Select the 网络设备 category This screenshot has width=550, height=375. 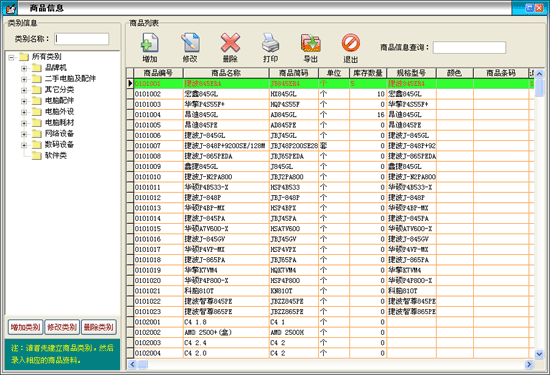(x=59, y=134)
